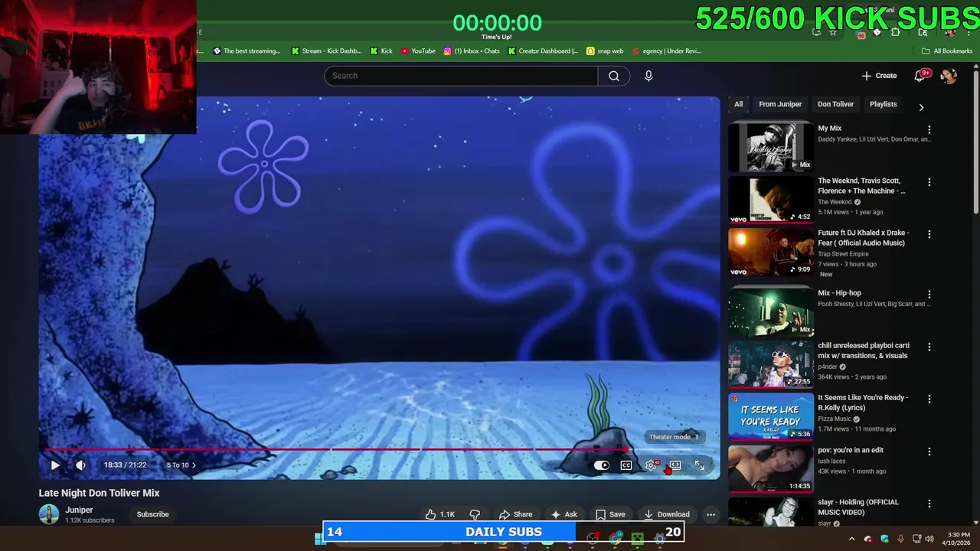Open options for 'Mix - Hip-hop'
980x551 pixels.
[x=929, y=294]
